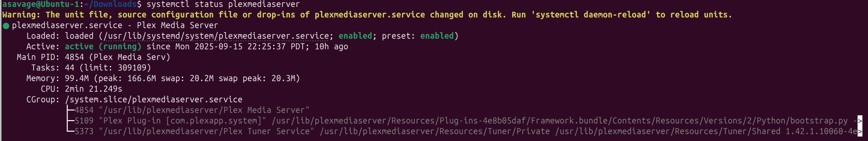This screenshot has width=868, height=141.
Task: Click the tree branch glyph before PID 4854
Action: [x=70, y=110]
